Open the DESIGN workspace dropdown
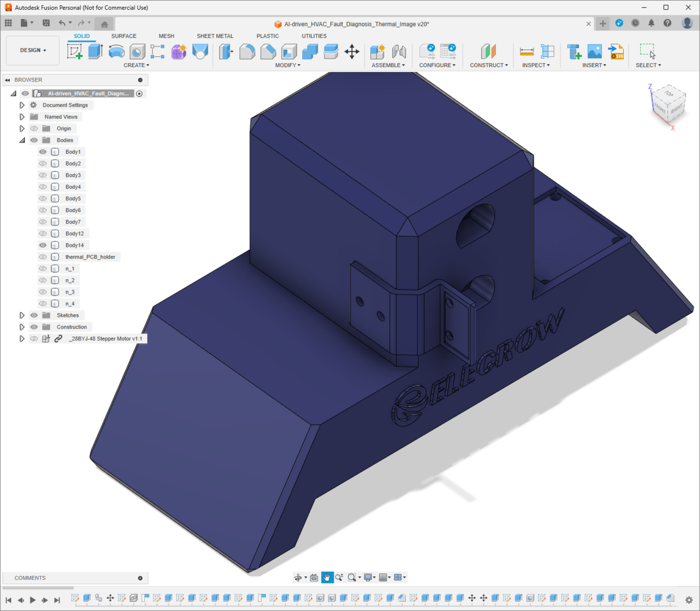Viewport: 700px width, 611px height. tap(33, 51)
